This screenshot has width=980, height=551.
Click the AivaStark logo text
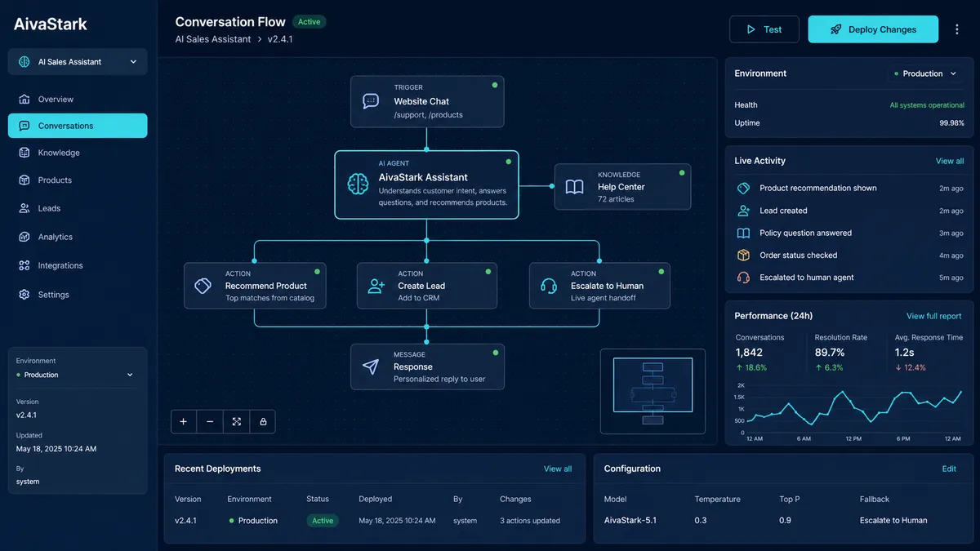click(51, 24)
